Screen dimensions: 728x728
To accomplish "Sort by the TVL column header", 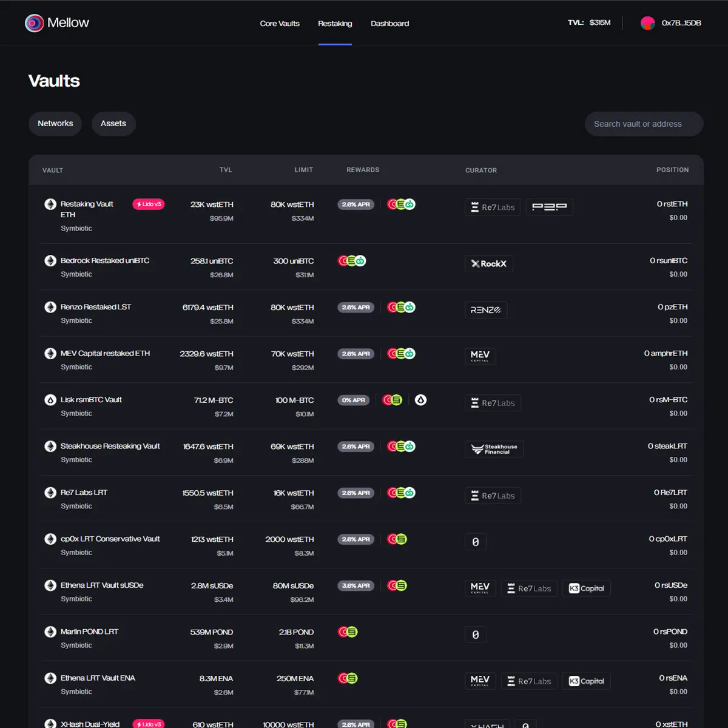I will click(x=226, y=170).
